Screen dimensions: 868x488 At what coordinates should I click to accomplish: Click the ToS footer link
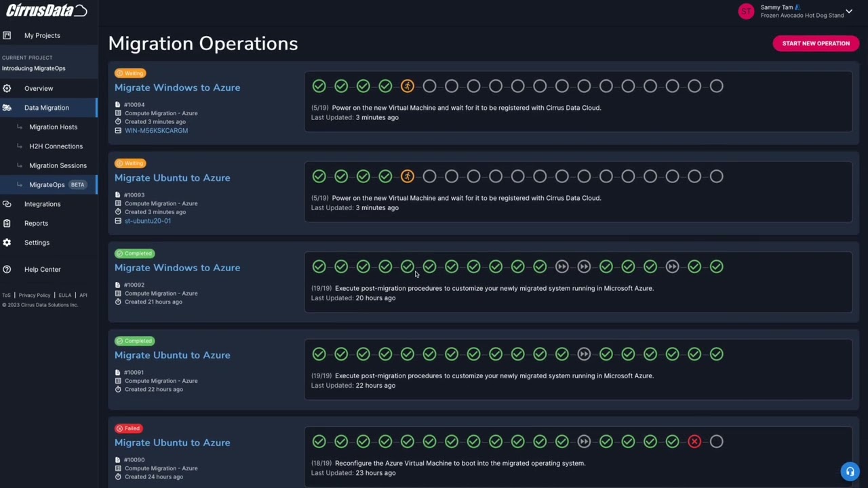[x=6, y=296]
